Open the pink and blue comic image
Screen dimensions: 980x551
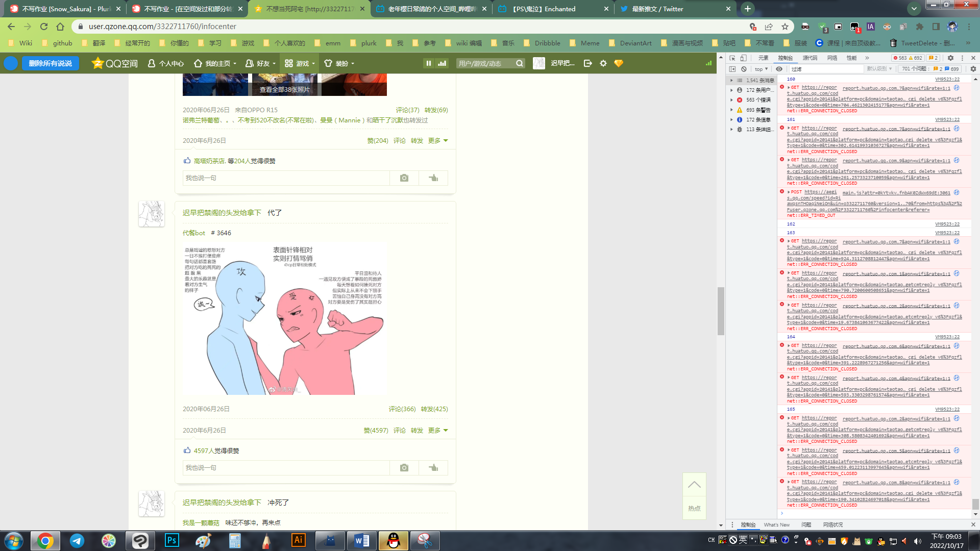[285, 318]
